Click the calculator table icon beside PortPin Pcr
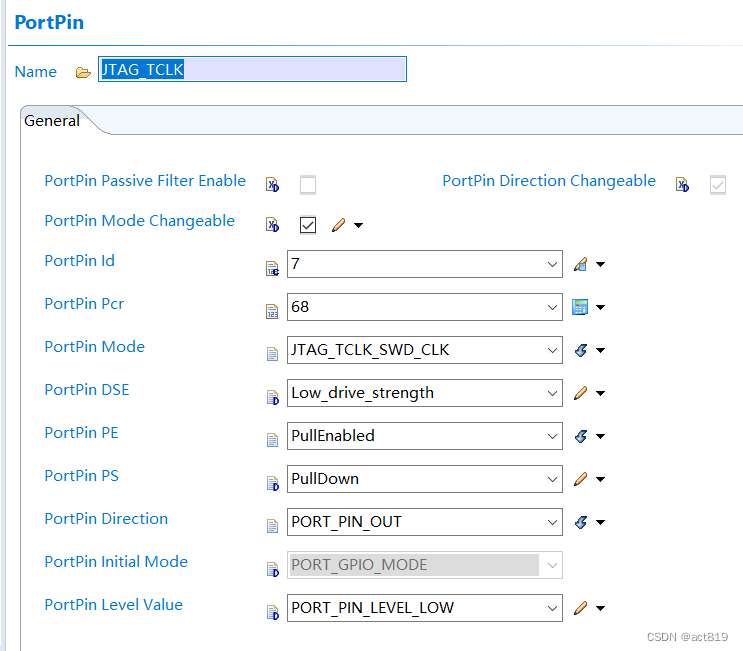 580,308
